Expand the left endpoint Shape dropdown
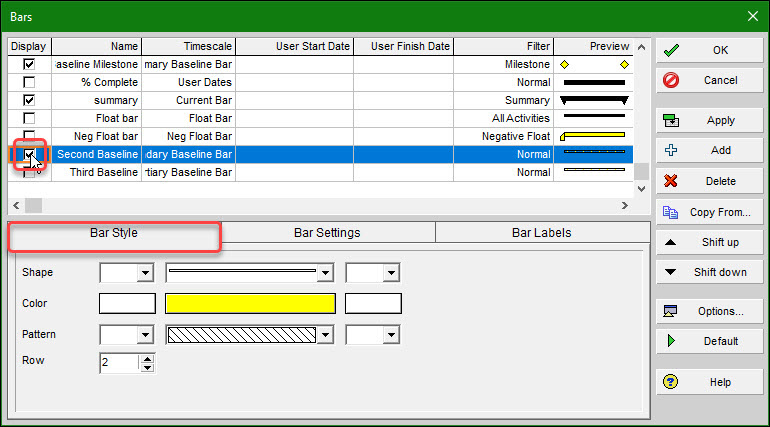This screenshot has width=770, height=427. [145, 273]
